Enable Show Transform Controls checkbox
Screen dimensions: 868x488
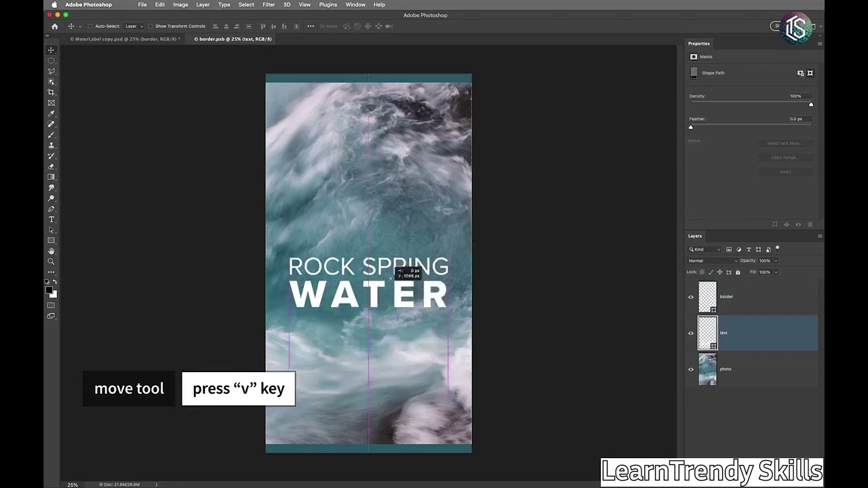(x=150, y=26)
